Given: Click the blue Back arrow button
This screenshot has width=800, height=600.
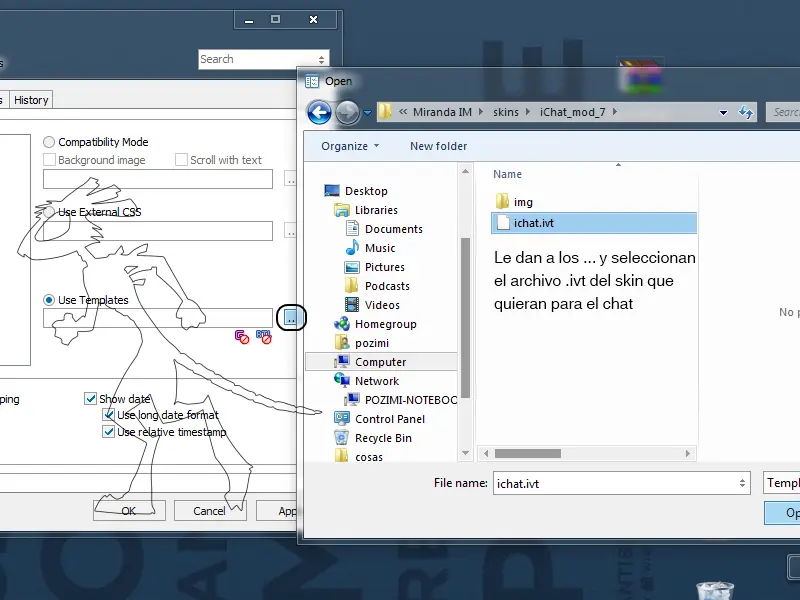Looking at the screenshot, I should pyautogui.click(x=319, y=112).
